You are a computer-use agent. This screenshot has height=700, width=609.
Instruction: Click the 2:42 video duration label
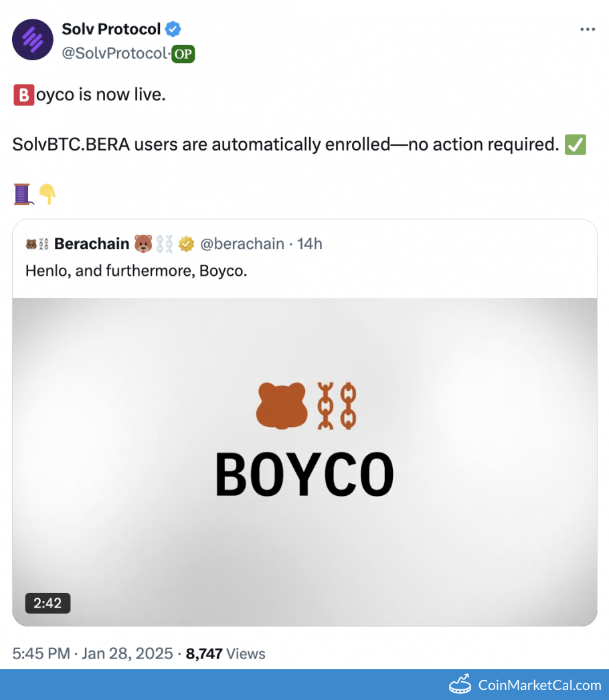tap(48, 603)
